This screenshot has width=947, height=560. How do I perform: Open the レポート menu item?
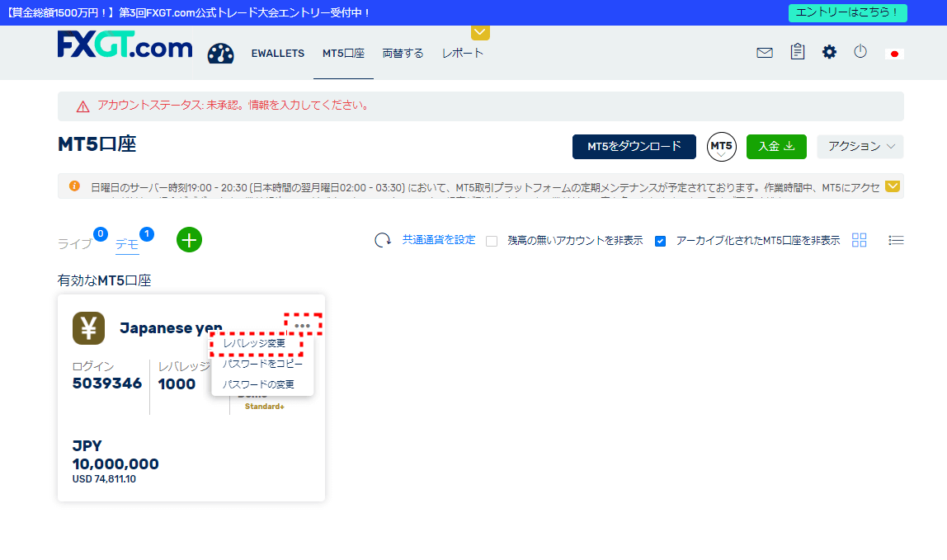point(463,53)
